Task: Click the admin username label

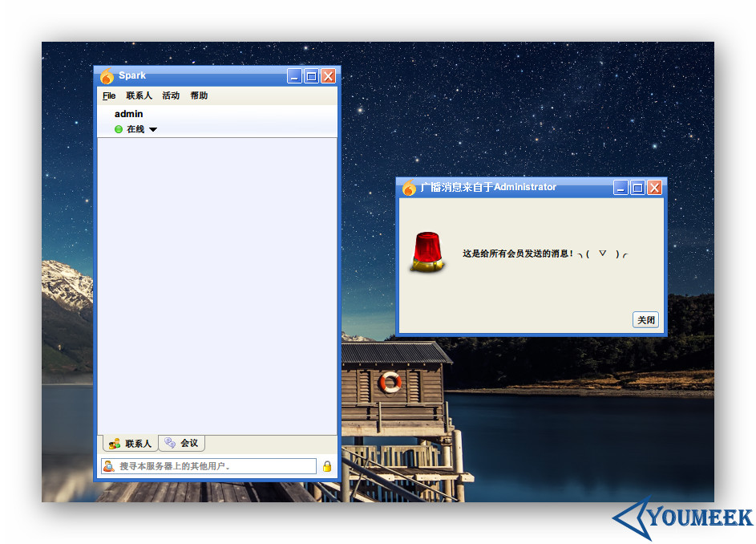Action: coord(128,114)
